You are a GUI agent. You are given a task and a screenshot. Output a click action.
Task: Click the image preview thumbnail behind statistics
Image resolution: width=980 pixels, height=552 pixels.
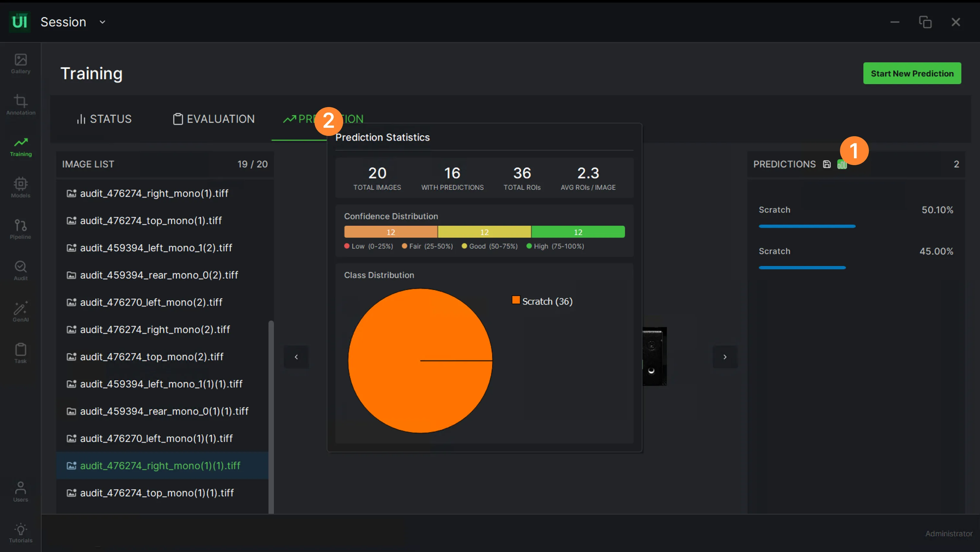tap(654, 356)
